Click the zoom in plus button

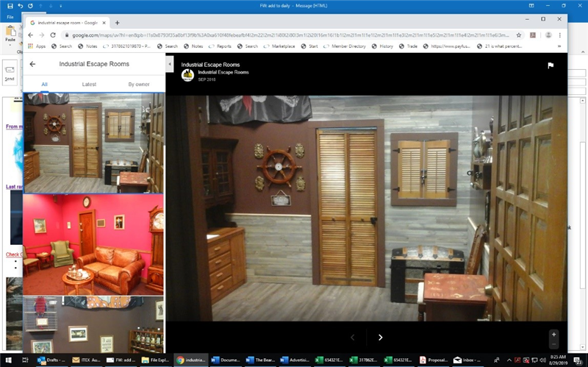point(553,335)
